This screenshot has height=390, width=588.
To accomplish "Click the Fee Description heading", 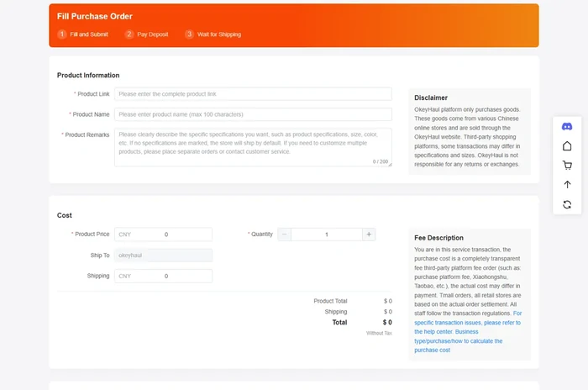I will pyautogui.click(x=438, y=238).
